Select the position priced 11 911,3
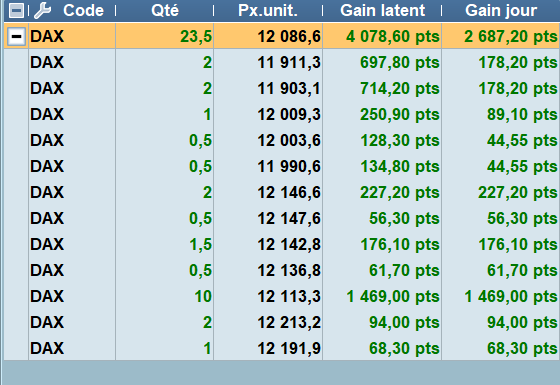 click(289, 62)
